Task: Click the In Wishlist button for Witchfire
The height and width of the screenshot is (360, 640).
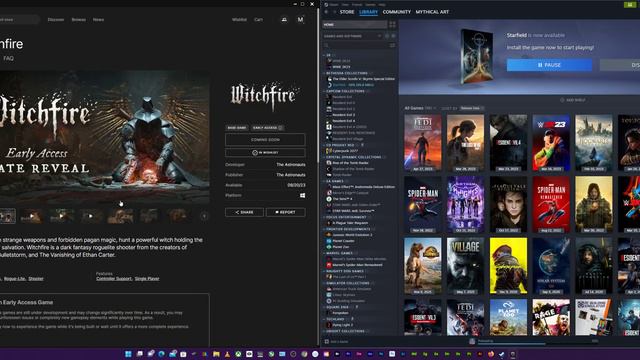Action: point(265,153)
